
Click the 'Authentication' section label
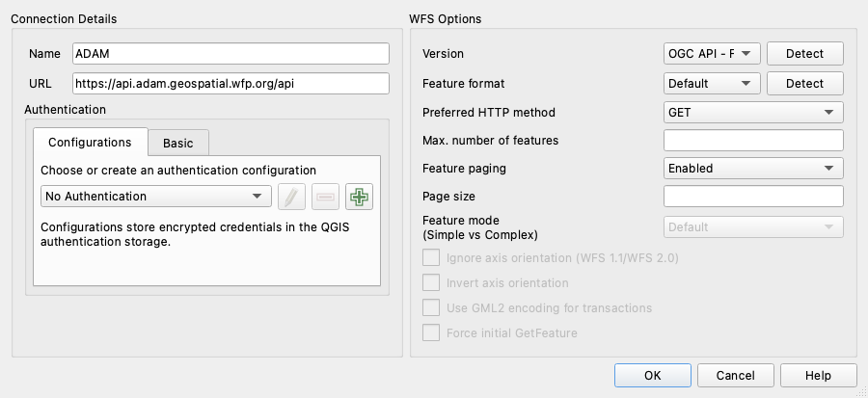tap(65, 110)
